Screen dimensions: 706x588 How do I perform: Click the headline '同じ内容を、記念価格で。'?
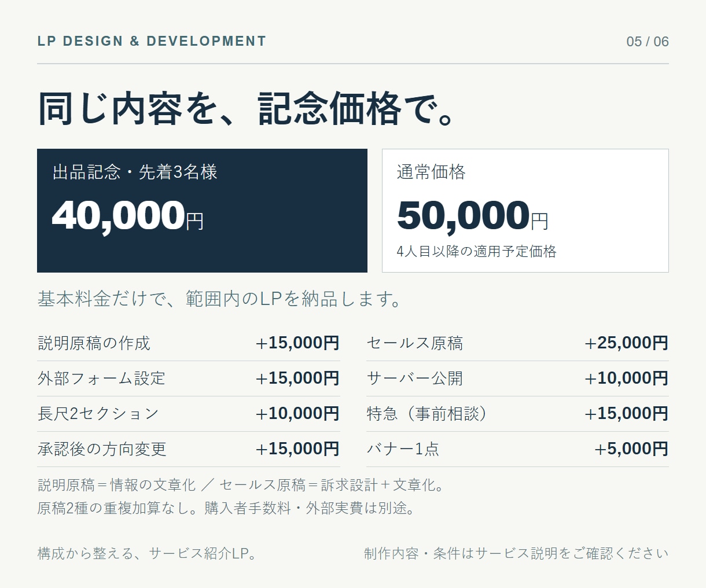point(247,108)
